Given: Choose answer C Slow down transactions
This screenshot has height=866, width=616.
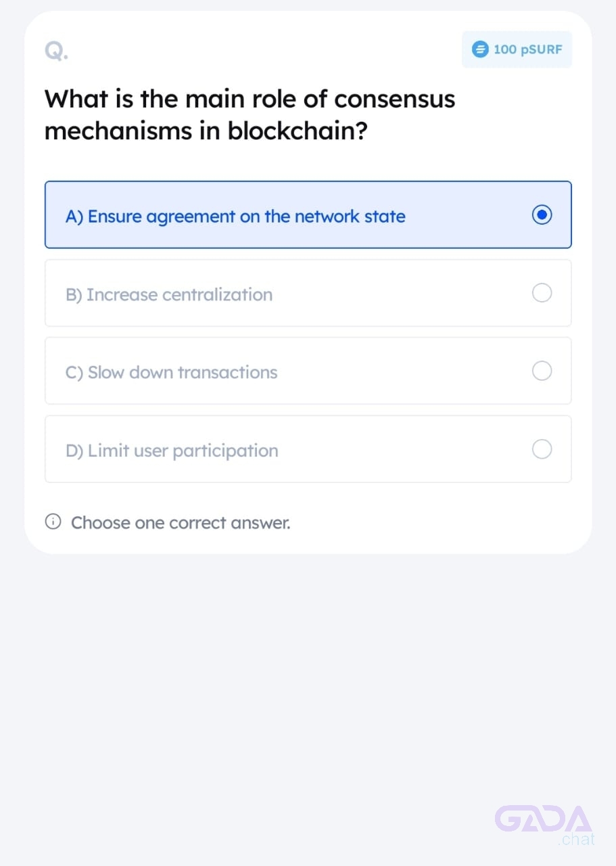Looking at the screenshot, I should (x=308, y=371).
